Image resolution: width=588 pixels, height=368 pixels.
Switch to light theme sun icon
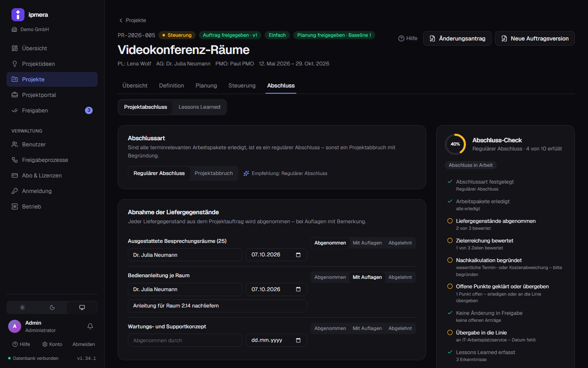click(22, 307)
